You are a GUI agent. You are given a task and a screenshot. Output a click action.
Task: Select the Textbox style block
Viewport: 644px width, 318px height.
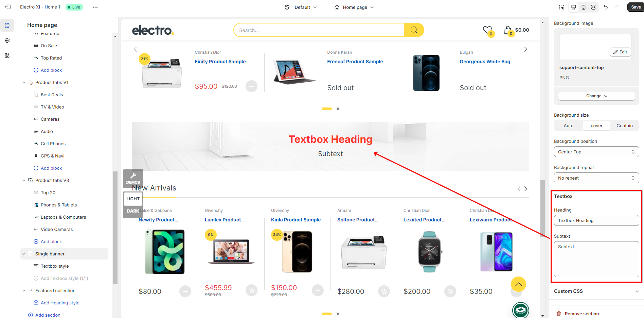point(55,266)
